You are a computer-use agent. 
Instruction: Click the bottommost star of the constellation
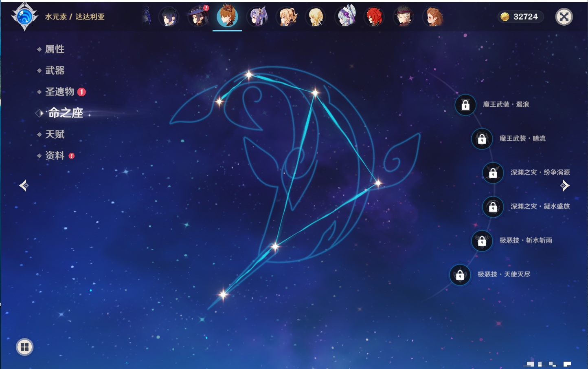click(x=223, y=294)
